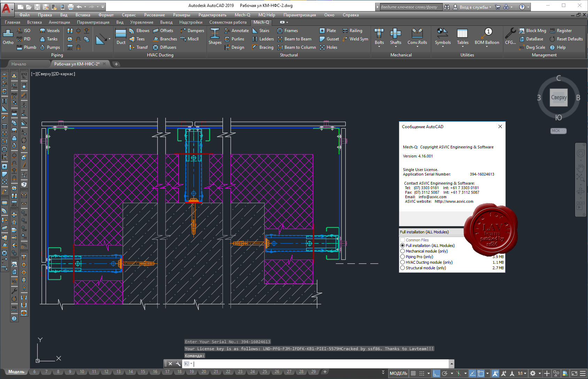Choose Piping Pro (only) option
588x379 pixels.
[403, 257]
